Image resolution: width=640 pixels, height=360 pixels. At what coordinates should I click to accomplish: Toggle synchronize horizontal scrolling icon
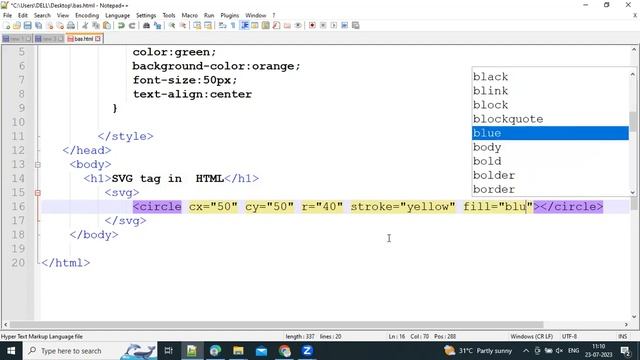208,25
